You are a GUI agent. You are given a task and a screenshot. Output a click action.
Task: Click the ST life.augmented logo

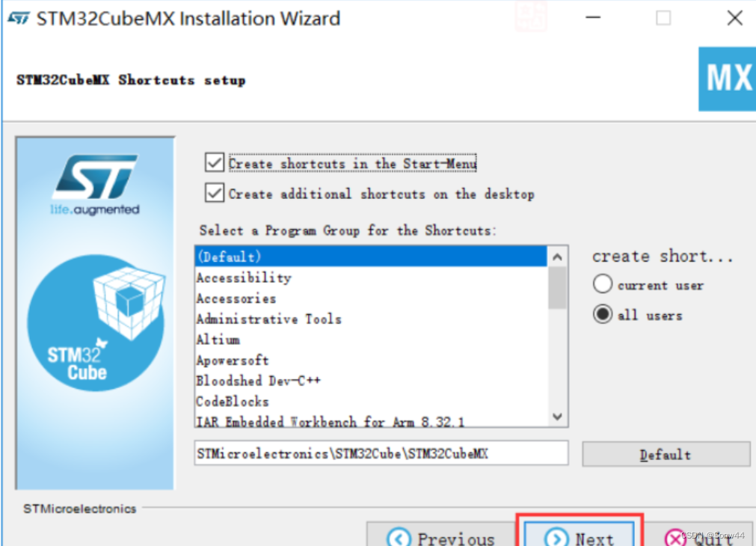95,185
